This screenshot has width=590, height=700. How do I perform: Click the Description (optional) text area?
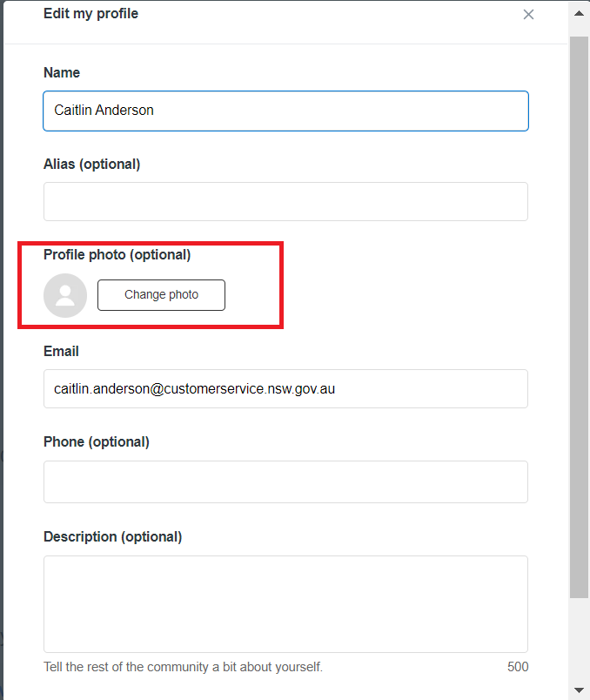(285, 603)
